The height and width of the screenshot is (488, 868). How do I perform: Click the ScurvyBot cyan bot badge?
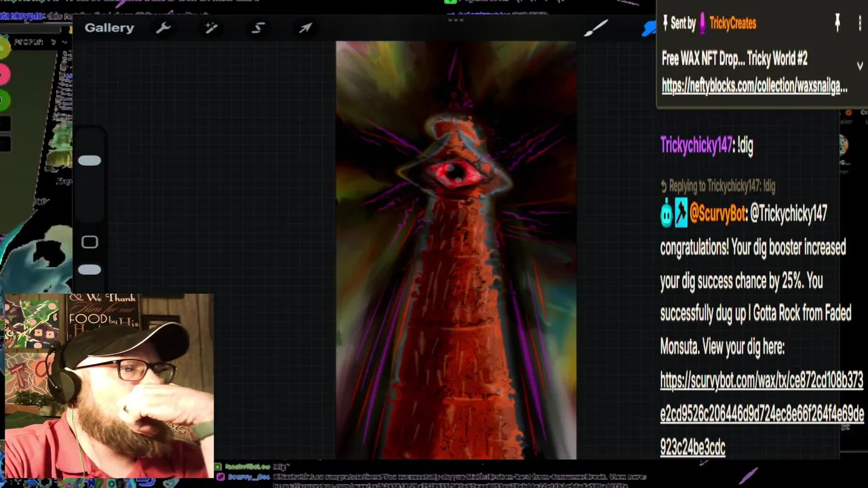666,213
